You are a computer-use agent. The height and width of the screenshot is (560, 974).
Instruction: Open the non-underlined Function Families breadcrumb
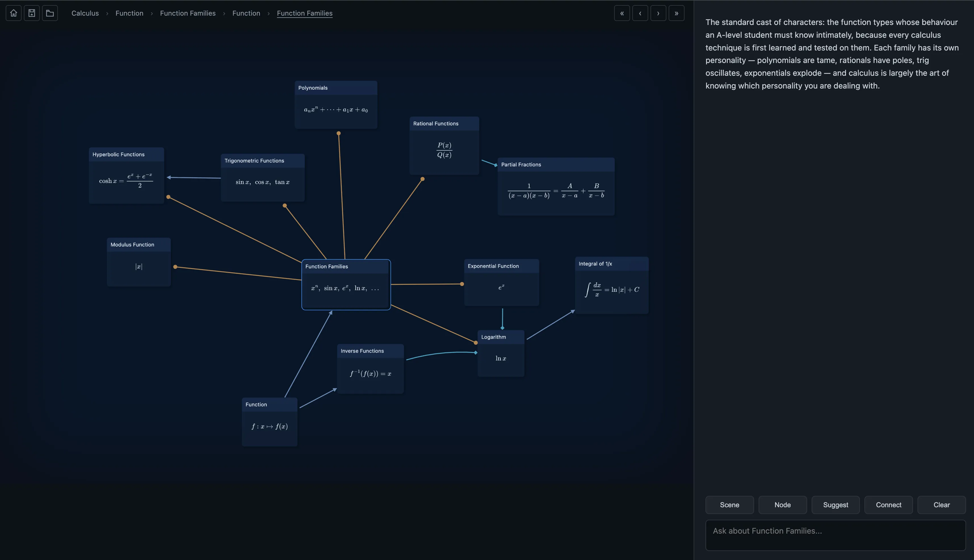(x=188, y=13)
